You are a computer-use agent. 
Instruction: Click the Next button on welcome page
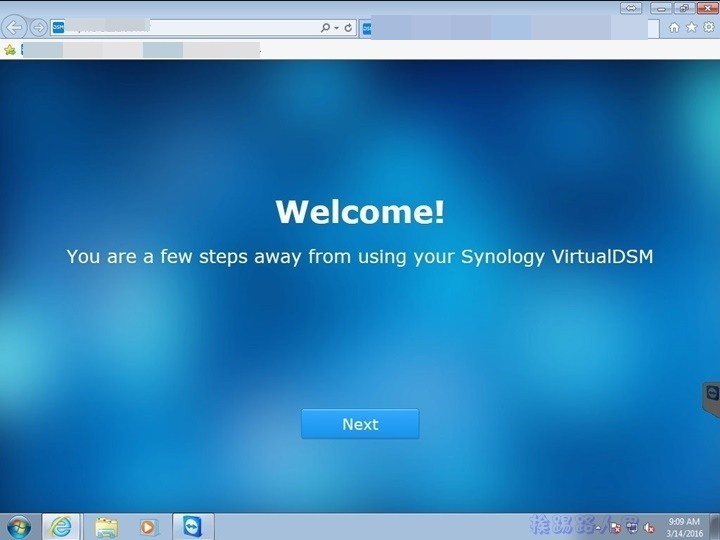(x=360, y=424)
